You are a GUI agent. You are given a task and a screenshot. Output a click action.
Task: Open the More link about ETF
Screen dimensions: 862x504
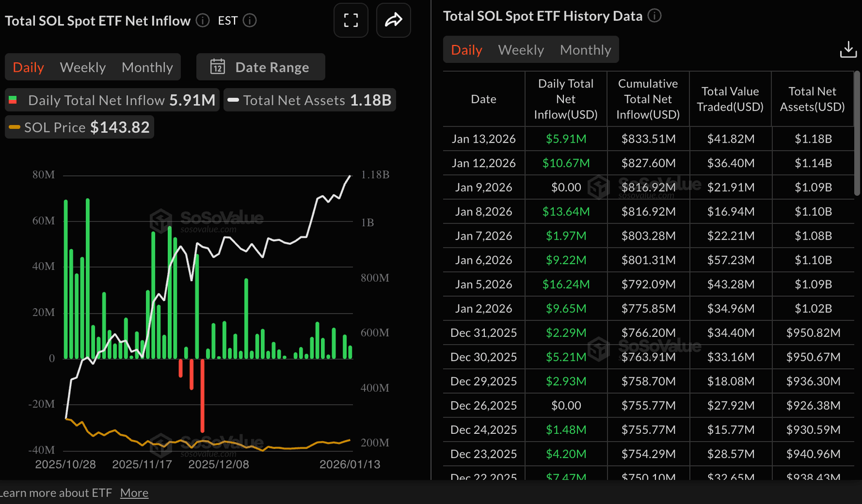pyautogui.click(x=134, y=493)
